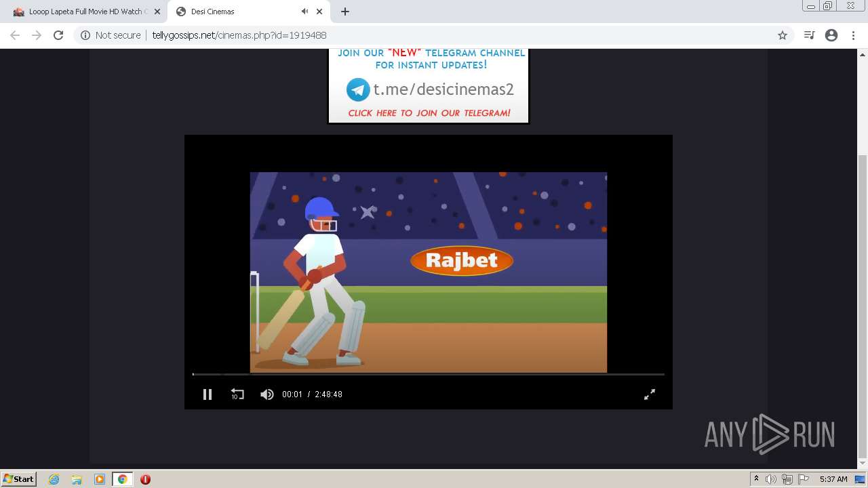Close the Desi Cinemas tab
This screenshot has height=488, width=868.
pyautogui.click(x=319, y=12)
